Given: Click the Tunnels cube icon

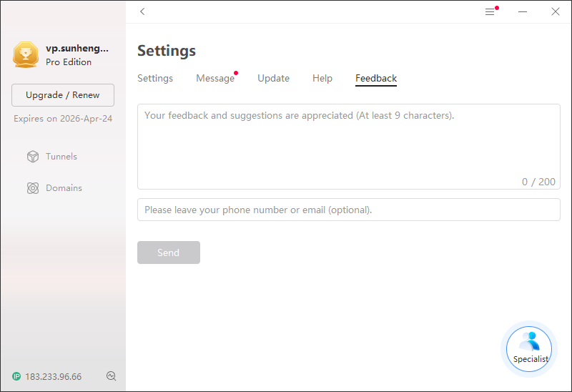Looking at the screenshot, I should tap(33, 157).
